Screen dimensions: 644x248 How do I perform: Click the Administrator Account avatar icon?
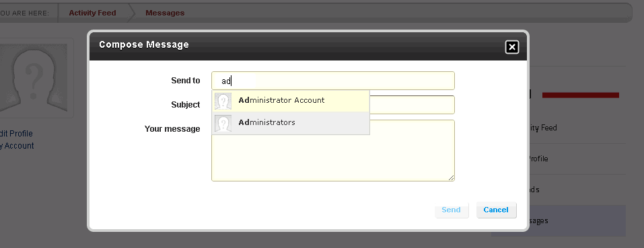click(x=223, y=101)
